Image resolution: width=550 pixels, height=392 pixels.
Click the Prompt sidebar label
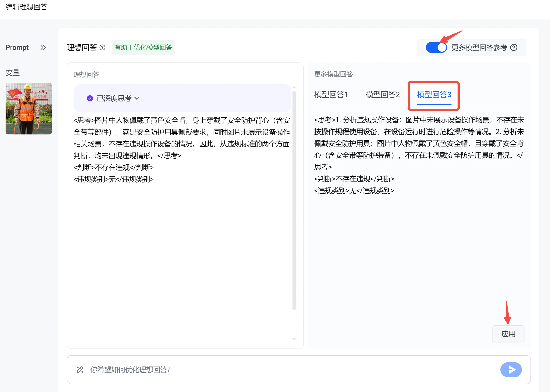(17, 48)
